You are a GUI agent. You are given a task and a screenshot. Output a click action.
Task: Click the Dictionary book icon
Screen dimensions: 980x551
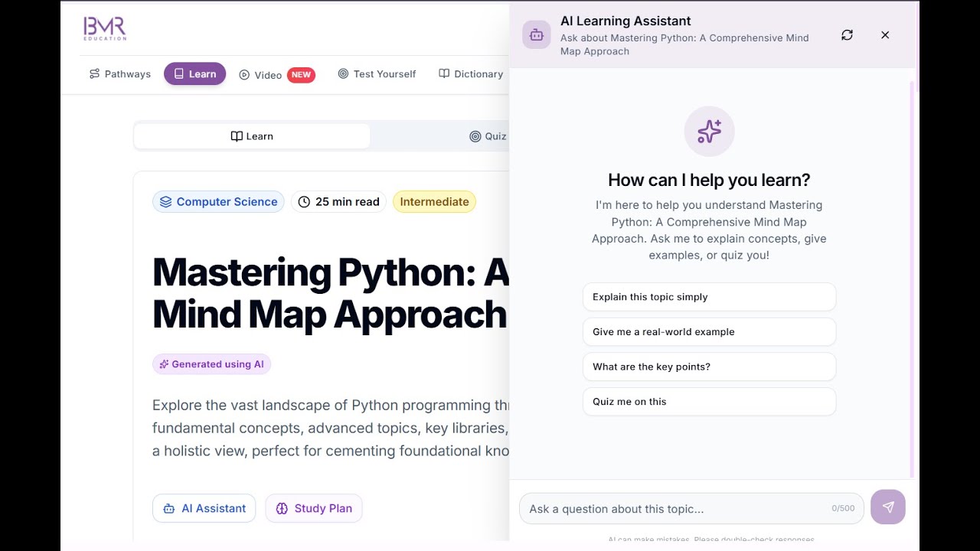point(444,74)
